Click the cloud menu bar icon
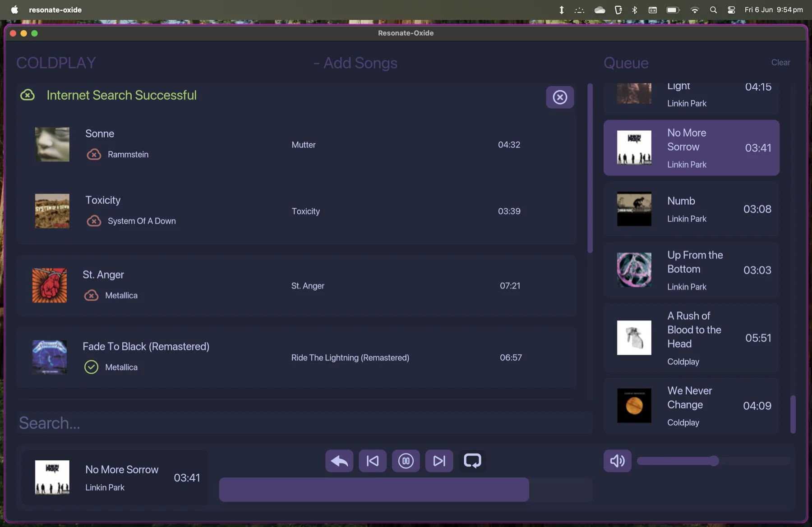Screen dimensions: 812x527 pos(600,10)
